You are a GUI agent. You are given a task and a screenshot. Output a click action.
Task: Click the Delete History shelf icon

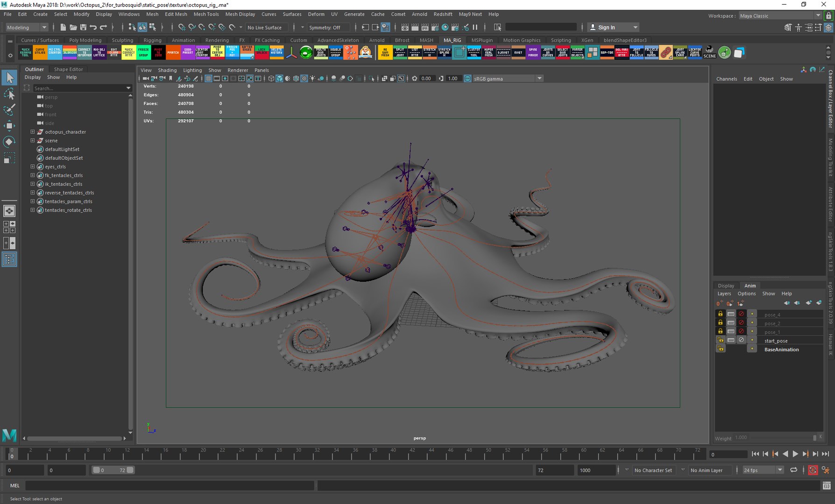[x=276, y=52]
